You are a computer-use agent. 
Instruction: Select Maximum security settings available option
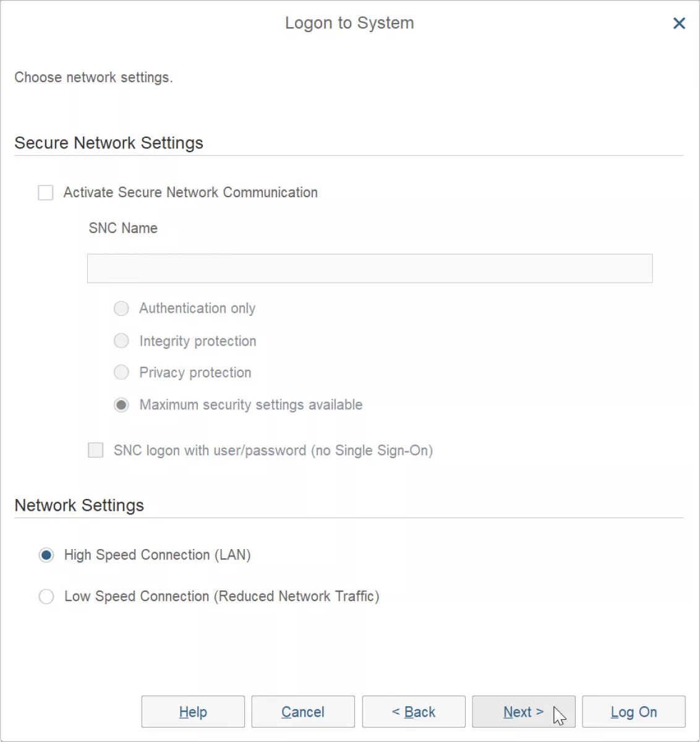(121, 405)
